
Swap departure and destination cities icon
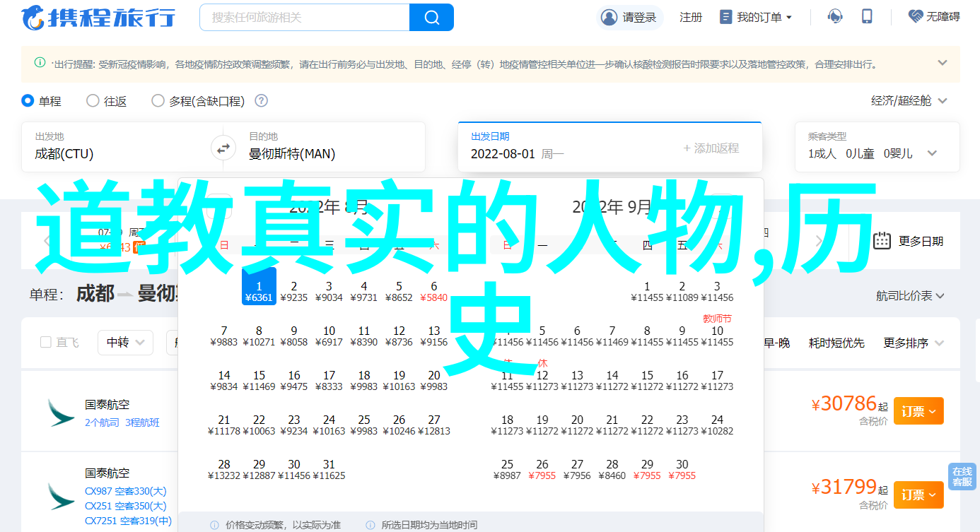(223, 148)
